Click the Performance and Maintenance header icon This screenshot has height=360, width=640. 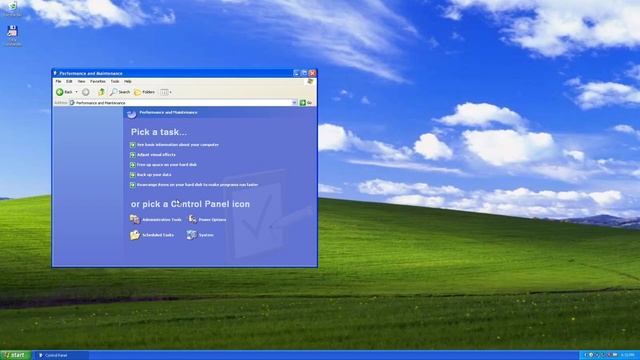click(131, 113)
